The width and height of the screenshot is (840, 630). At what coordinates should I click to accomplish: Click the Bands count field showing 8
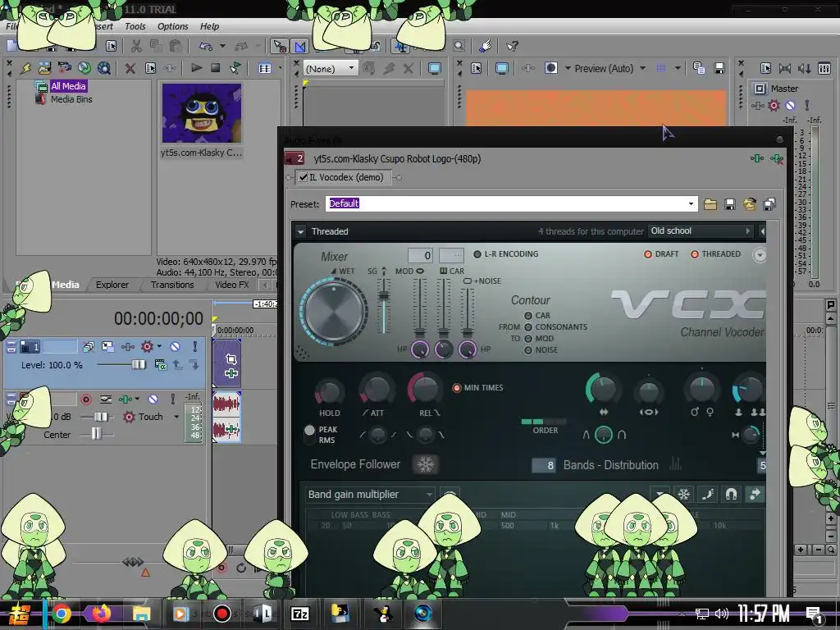point(544,465)
